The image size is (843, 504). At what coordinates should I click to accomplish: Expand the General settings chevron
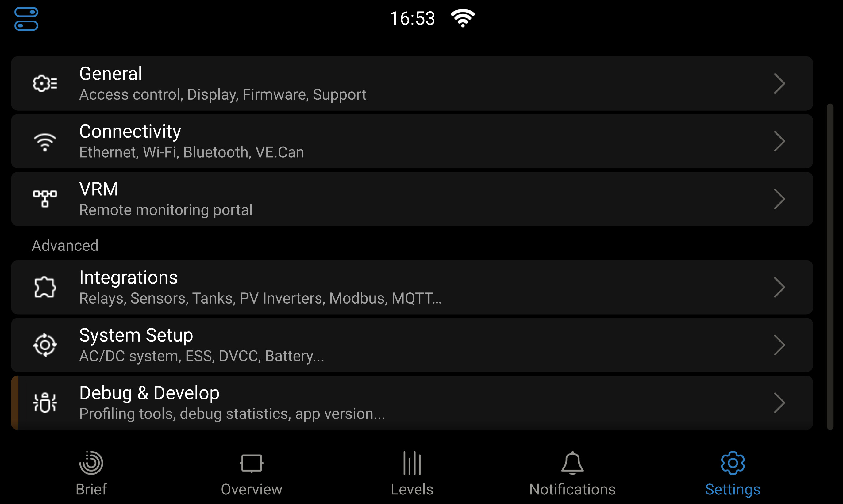click(779, 84)
